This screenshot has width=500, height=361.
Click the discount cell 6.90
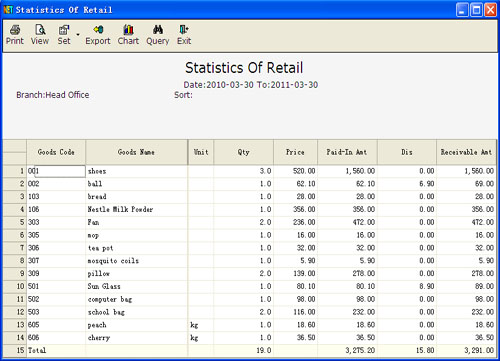(x=407, y=184)
